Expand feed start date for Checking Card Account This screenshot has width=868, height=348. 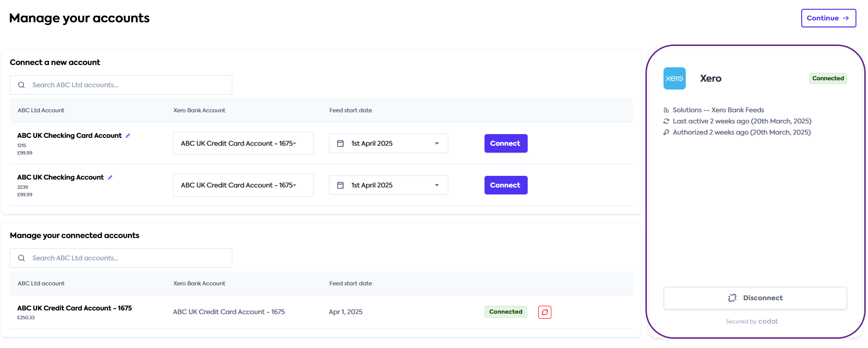[x=436, y=144]
